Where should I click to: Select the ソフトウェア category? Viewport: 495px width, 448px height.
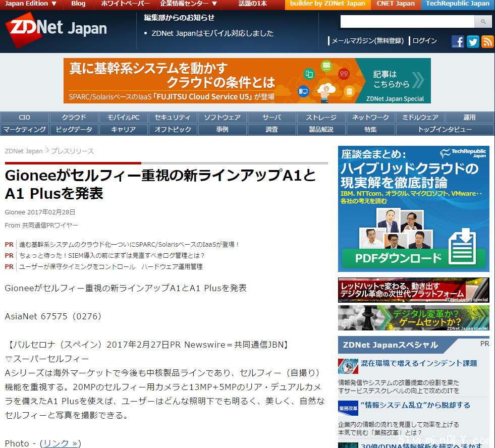222,118
